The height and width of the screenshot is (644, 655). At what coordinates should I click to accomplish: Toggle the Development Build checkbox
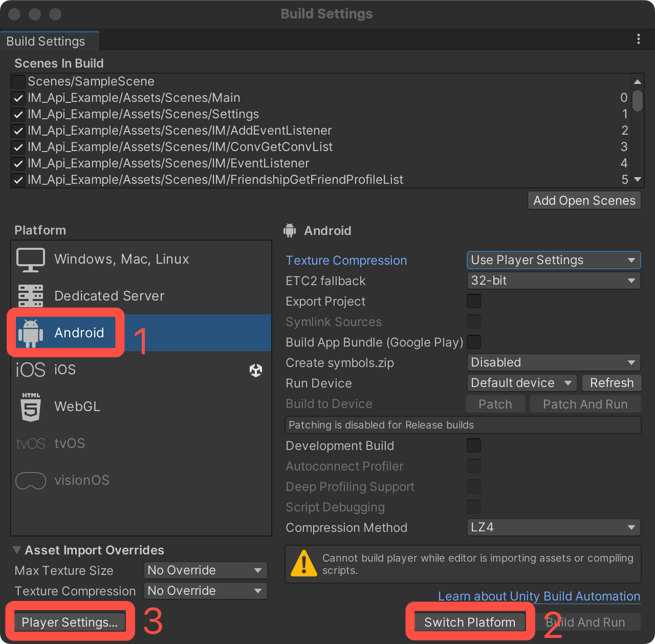tap(474, 446)
